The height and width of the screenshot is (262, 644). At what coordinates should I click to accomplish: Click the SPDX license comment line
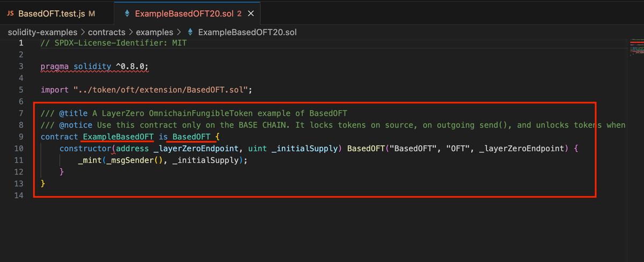click(x=113, y=43)
